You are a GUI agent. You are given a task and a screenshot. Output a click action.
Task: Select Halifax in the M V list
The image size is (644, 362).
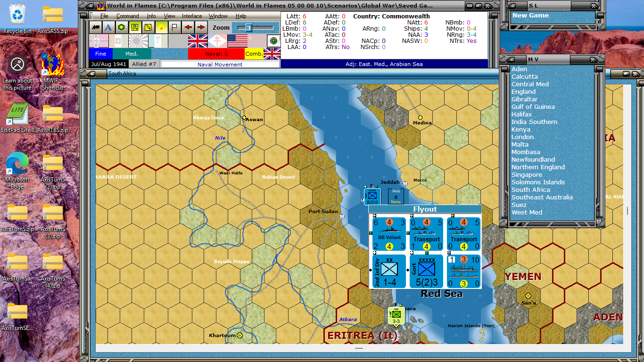tap(522, 114)
